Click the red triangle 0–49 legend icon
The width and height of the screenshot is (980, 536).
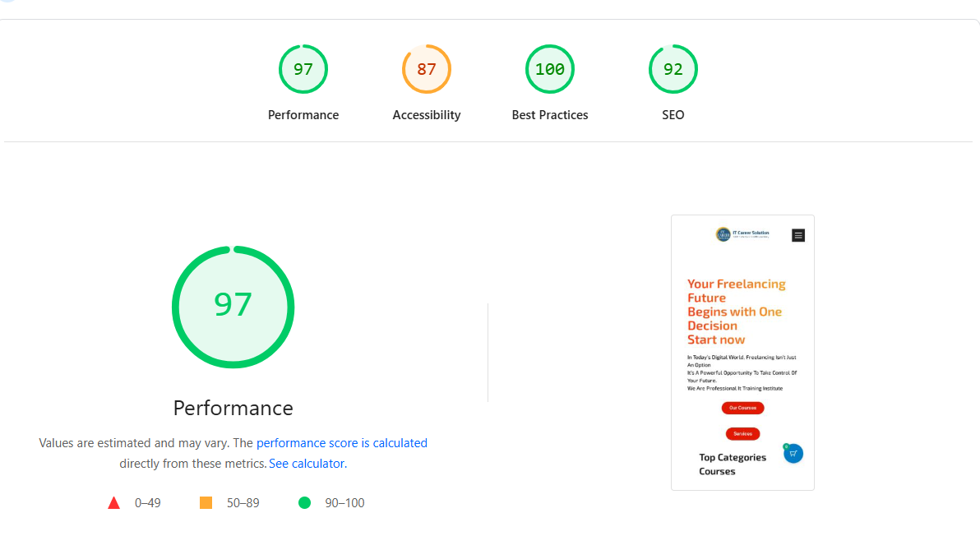tap(113, 502)
